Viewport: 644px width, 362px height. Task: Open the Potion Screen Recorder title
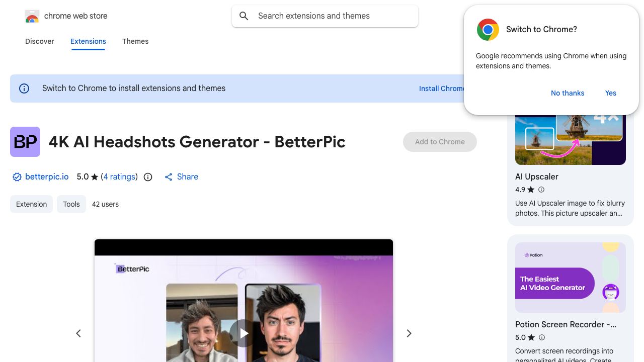coord(566,325)
